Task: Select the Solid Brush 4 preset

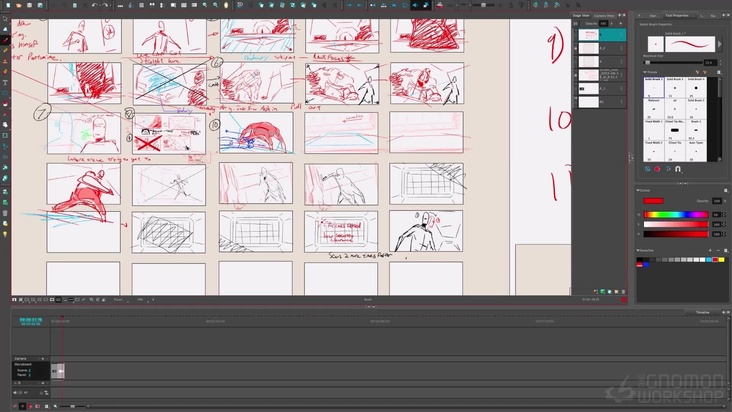Action: click(x=696, y=87)
